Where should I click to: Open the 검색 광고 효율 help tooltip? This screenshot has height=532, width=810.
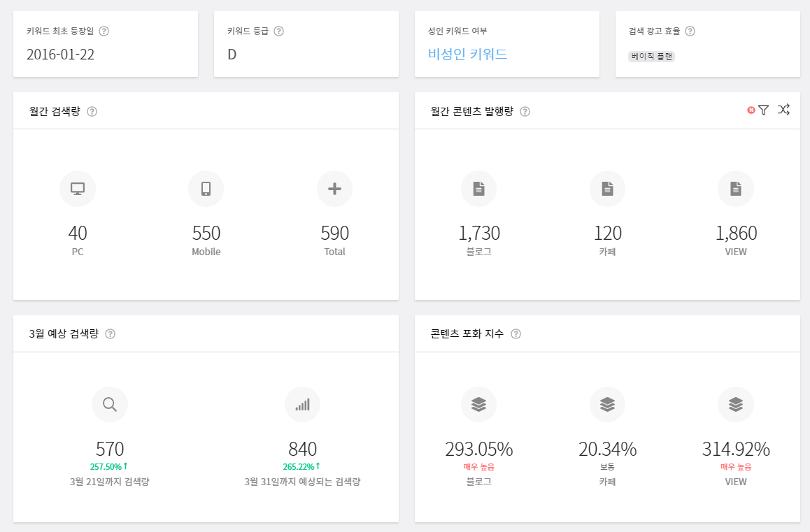click(690, 30)
